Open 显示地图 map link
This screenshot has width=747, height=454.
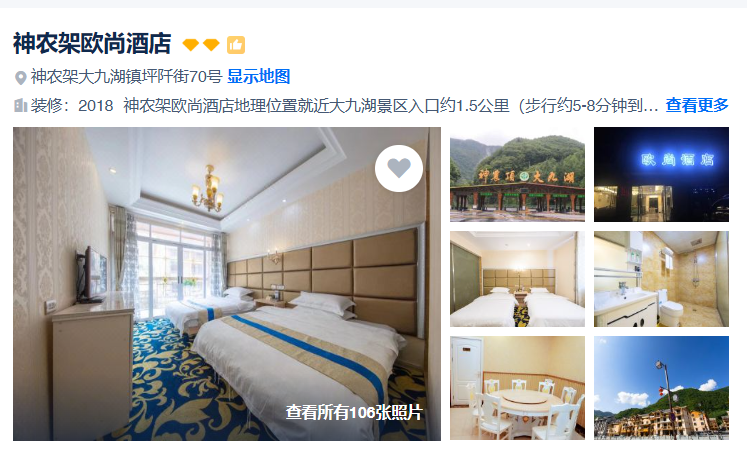pyautogui.click(x=259, y=76)
